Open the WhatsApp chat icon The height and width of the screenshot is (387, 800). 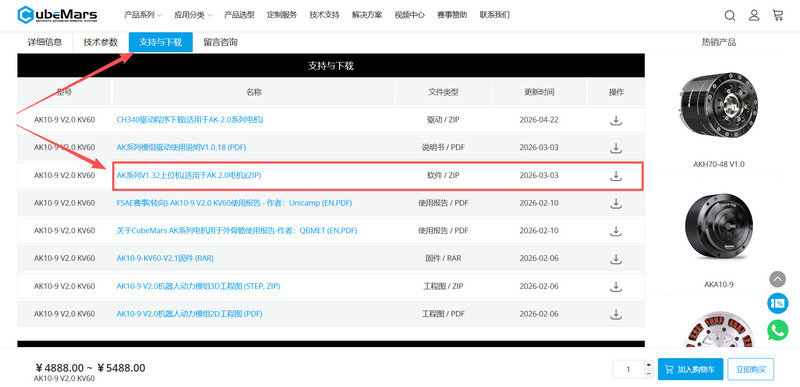(x=778, y=330)
